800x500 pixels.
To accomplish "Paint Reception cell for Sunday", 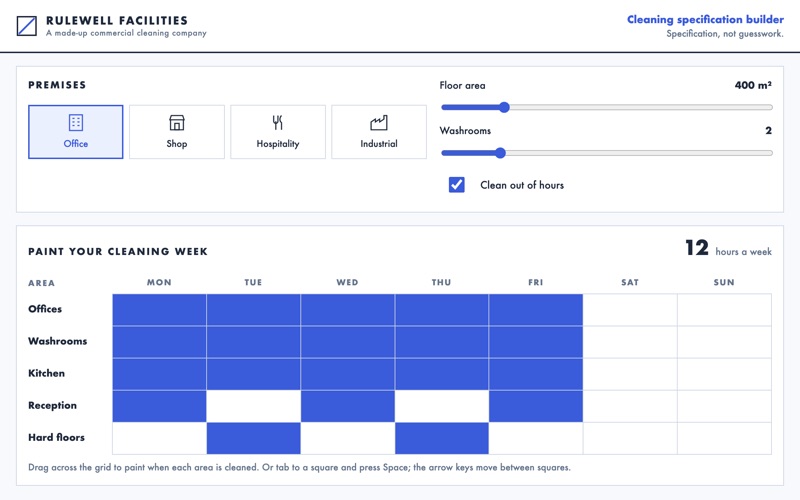I will click(724, 406).
